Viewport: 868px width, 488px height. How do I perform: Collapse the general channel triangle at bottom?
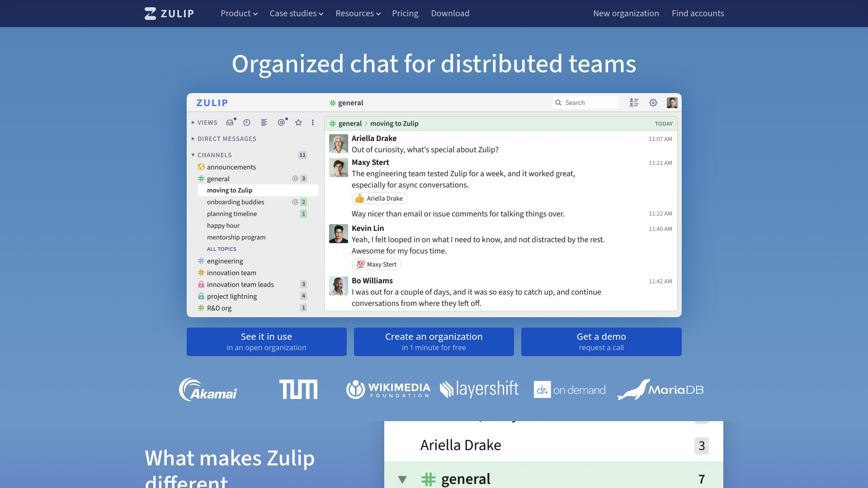pos(402,479)
